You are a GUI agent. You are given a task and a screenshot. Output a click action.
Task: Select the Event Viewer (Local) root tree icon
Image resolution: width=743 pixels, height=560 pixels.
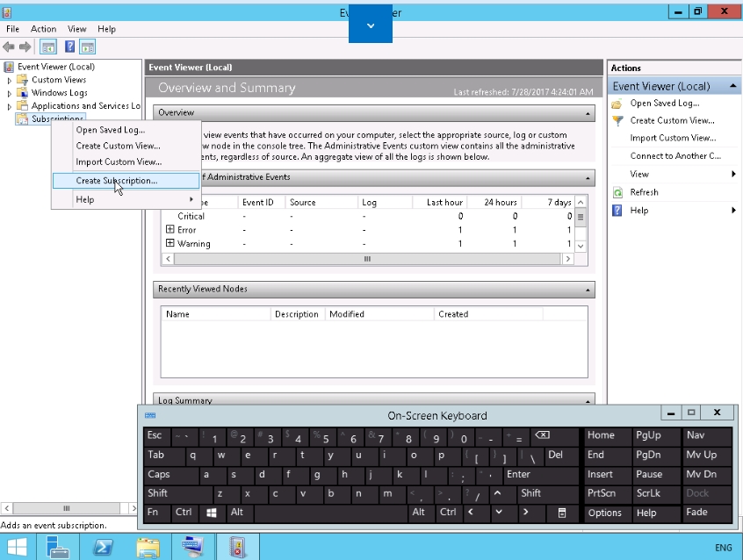(x=9, y=67)
